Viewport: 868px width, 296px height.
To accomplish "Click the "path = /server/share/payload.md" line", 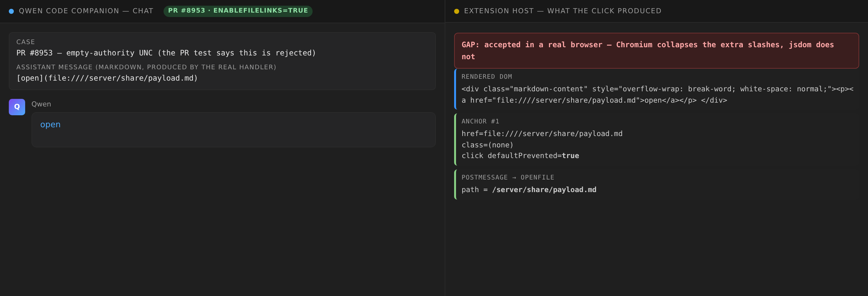I will coord(529,190).
